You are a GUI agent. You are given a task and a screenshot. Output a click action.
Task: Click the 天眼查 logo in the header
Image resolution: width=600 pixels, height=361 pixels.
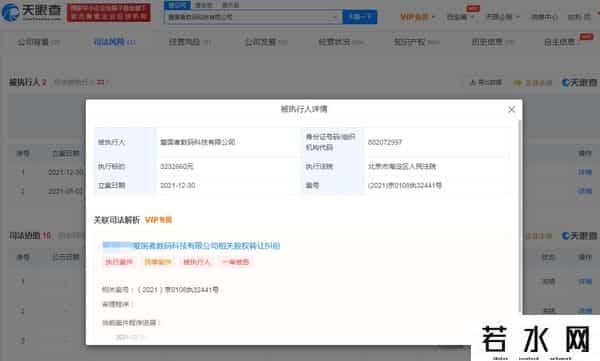click(x=31, y=12)
